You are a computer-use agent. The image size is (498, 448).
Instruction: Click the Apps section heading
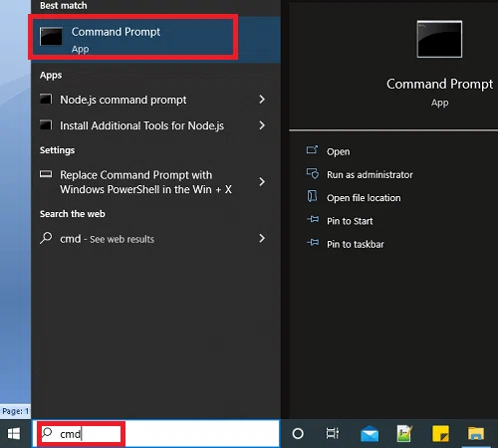click(x=51, y=76)
